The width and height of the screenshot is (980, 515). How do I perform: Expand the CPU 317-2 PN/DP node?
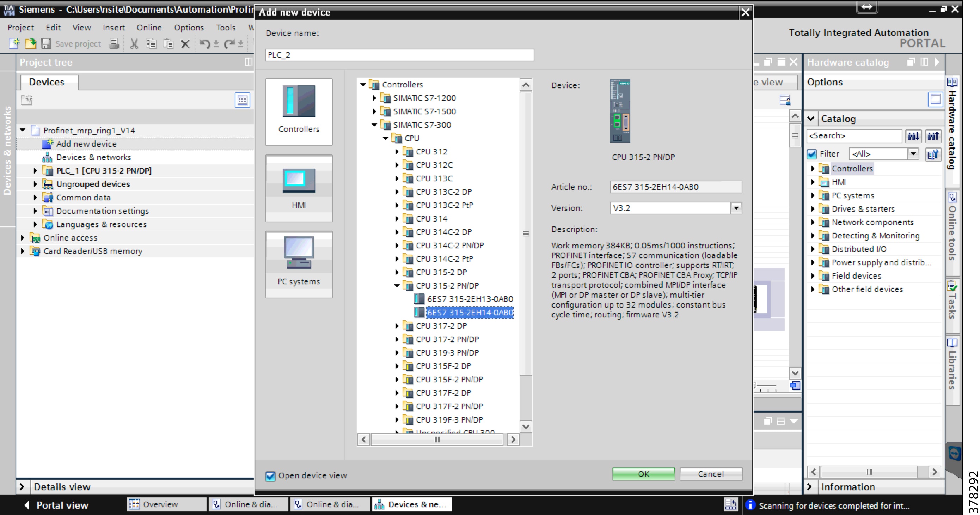397,340
